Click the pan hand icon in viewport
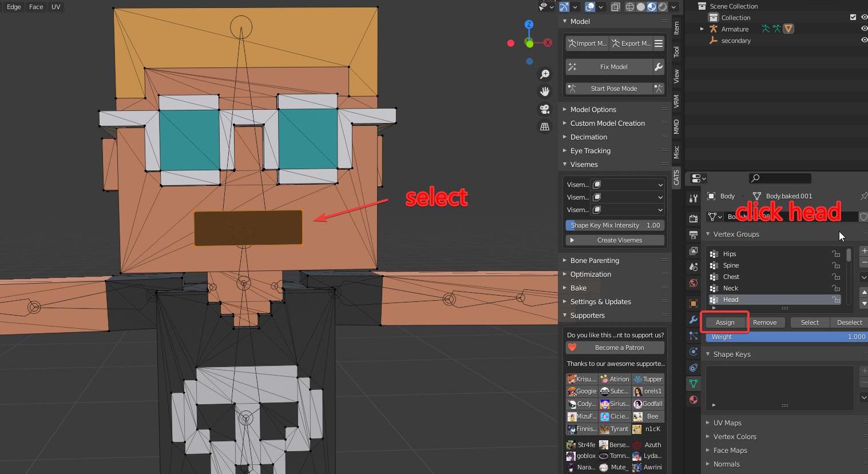Screen dimensions: 868x474 point(545,91)
